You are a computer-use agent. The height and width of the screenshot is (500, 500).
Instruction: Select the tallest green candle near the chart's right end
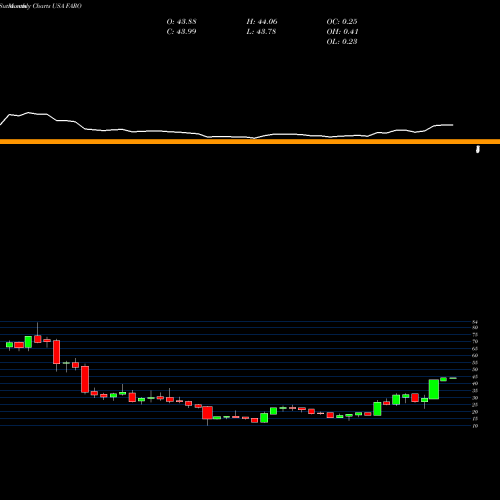434,389
